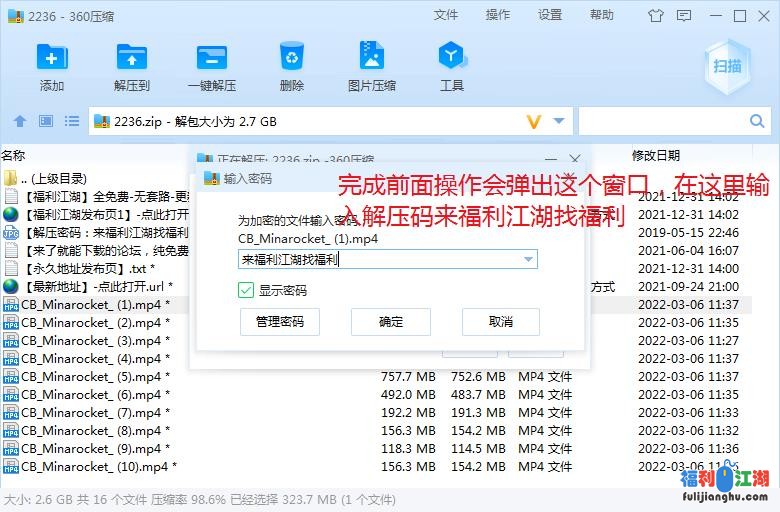Open the 文件 (File) menu

[446, 15]
